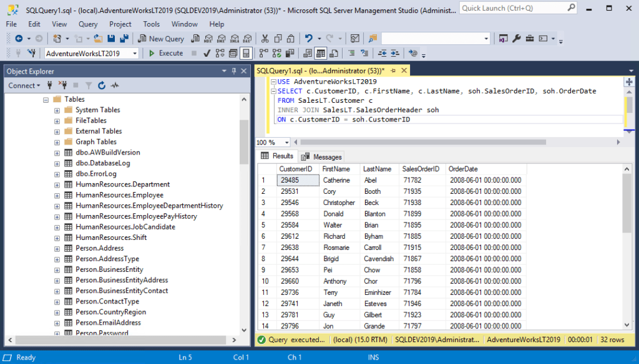
Task: Click the Copy icon
Action: click(278, 39)
